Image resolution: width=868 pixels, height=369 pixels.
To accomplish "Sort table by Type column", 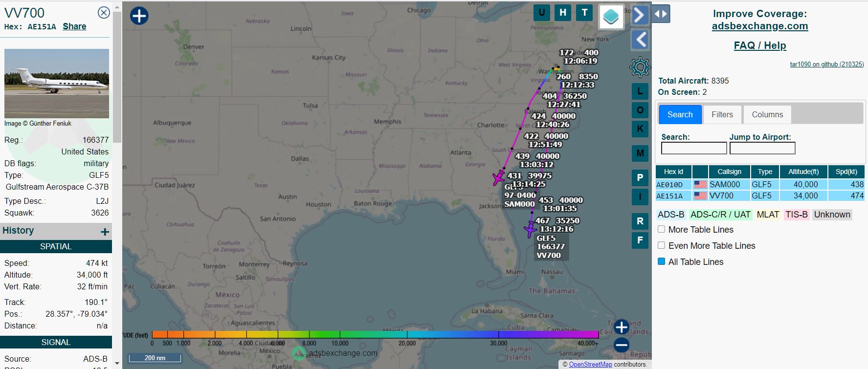I will (x=765, y=172).
